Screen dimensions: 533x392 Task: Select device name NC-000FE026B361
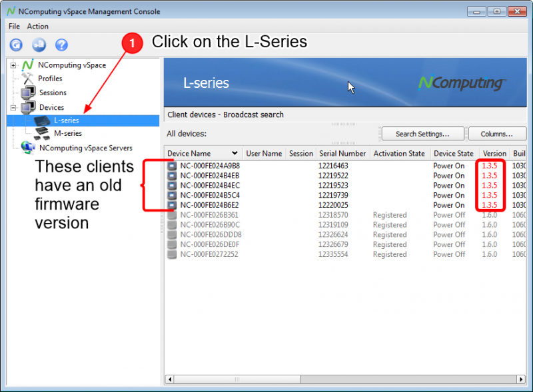(209, 215)
